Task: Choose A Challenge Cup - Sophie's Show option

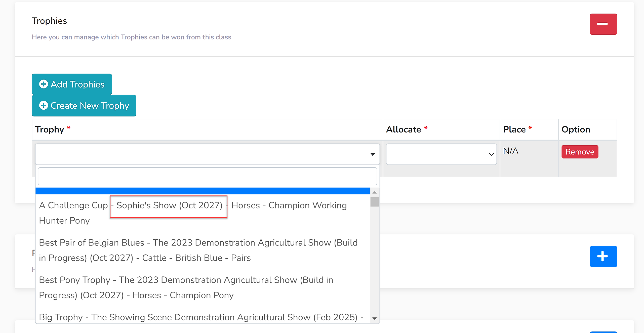Action: [203, 213]
